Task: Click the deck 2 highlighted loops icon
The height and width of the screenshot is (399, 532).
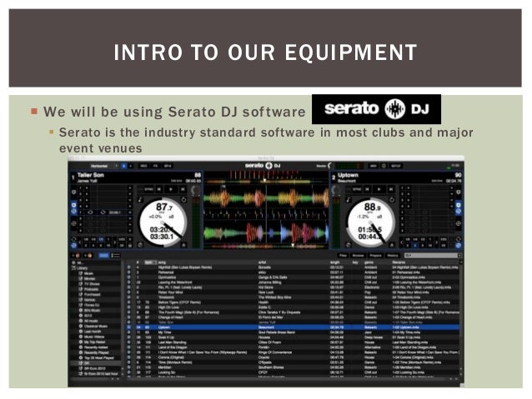Action: point(459,212)
